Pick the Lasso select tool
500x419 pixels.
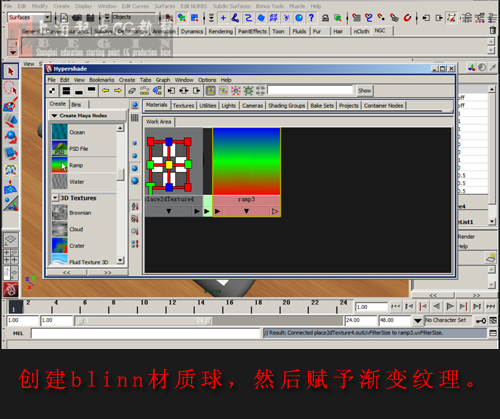[x=11, y=88]
